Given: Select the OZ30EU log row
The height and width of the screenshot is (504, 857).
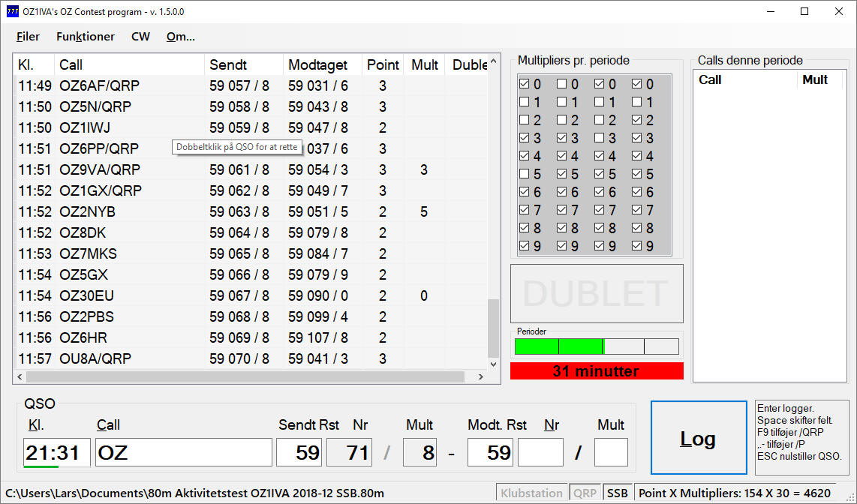Looking at the screenshot, I should (x=251, y=296).
